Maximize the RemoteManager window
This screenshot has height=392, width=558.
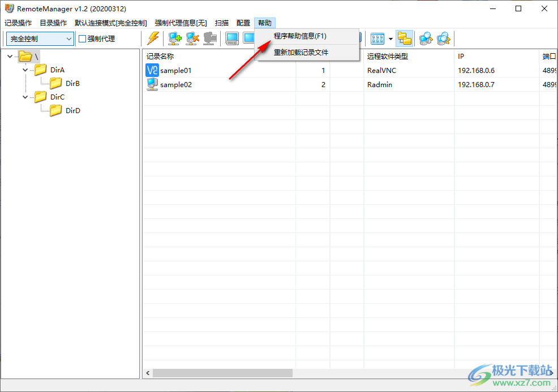pyautogui.click(x=518, y=8)
